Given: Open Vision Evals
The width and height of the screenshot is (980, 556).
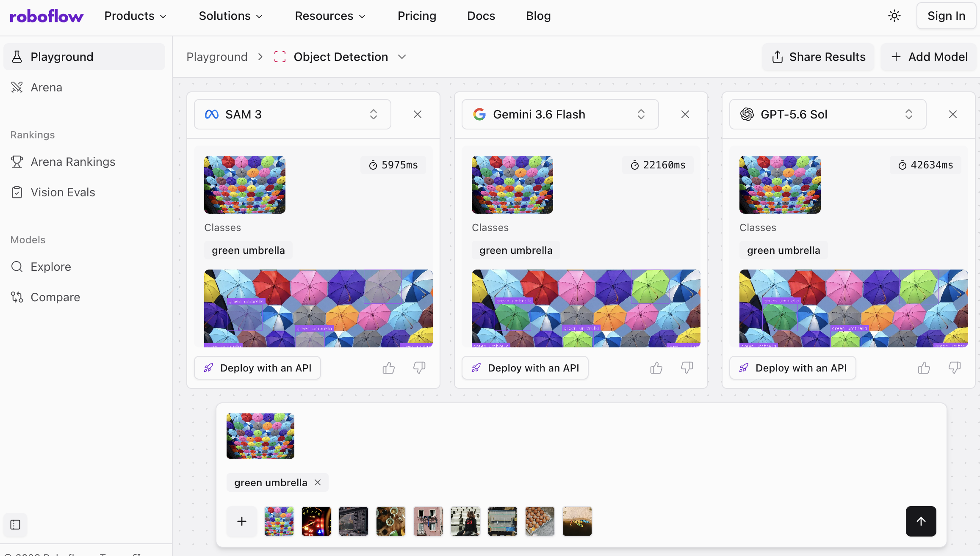Looking at the screenshot, I should coord(84,192).
